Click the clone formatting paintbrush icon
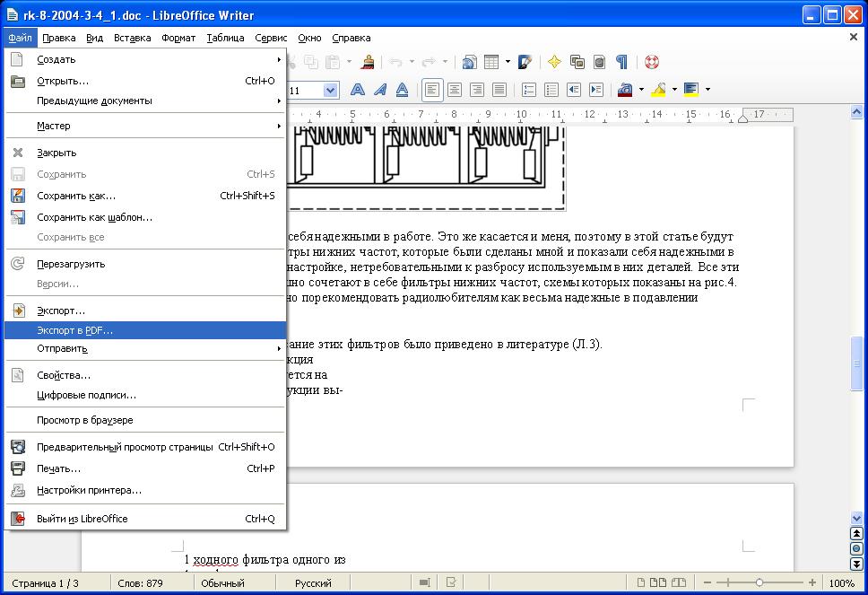This screenshot has width=868, height=595. click(x=368, y=62)
